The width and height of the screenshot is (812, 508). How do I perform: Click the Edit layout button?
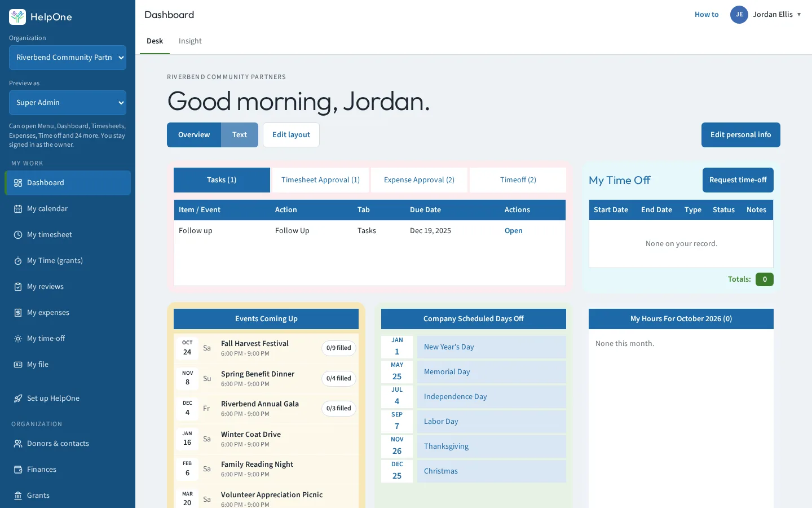pyautogui.click(x=291, y=135)
